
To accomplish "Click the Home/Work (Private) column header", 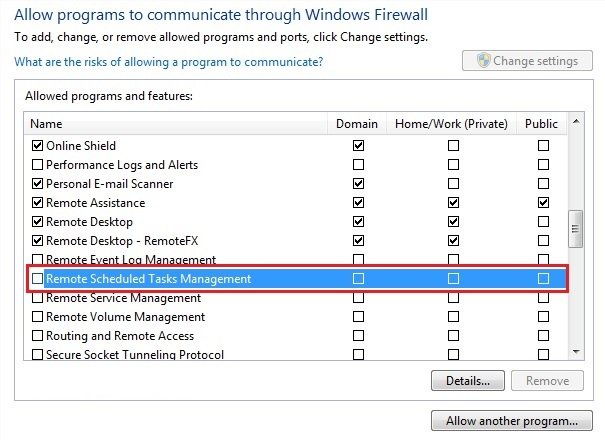I will [452, 124].
